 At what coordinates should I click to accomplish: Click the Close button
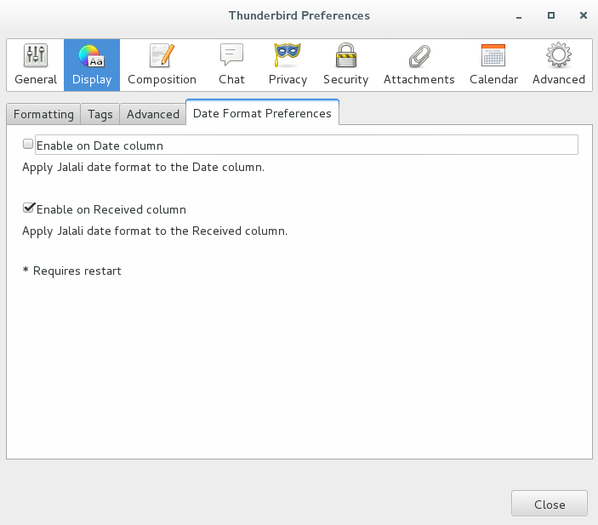click(x=549, y=504)
